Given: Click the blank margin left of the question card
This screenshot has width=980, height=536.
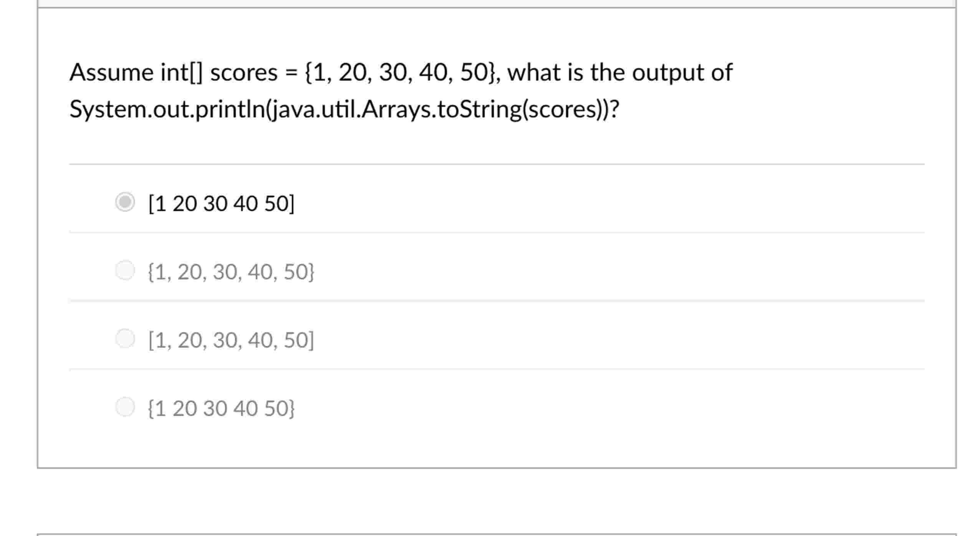Looking at the screenshot, I should tap(17, 230).
